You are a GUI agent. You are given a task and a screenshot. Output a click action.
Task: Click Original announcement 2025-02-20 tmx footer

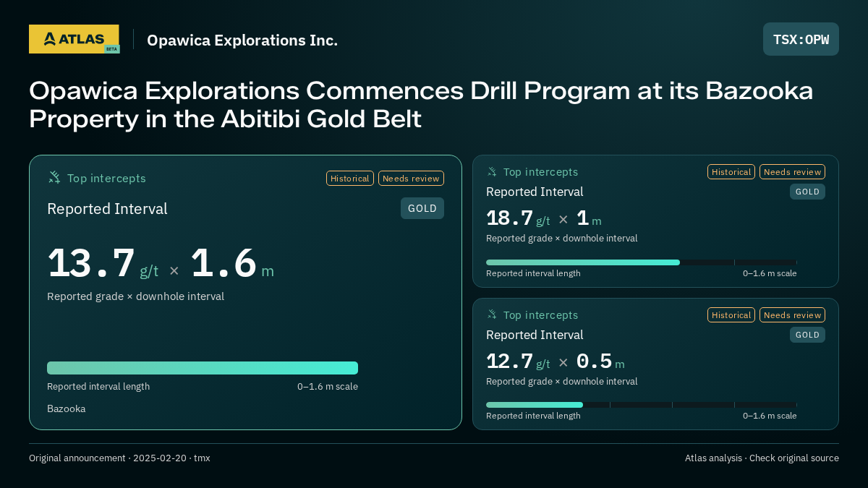pyautogui.click(x=119, y=458)
